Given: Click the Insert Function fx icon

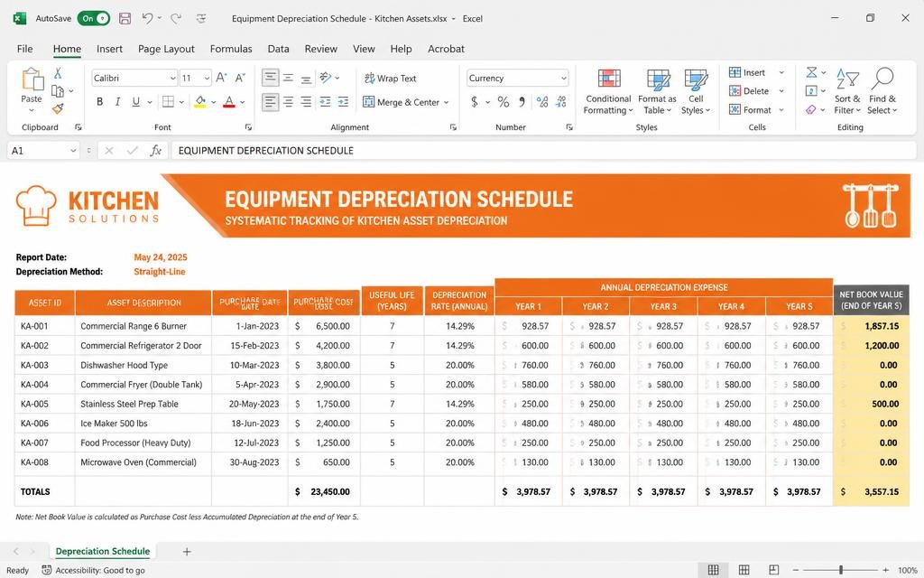Looking at the screenshot, I should [155, 151].
